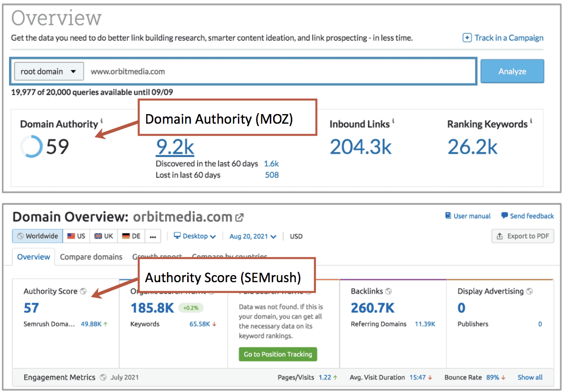Click the Publishers 0 value
Screen dimensions: 563x392
click(x=540, y=324)
